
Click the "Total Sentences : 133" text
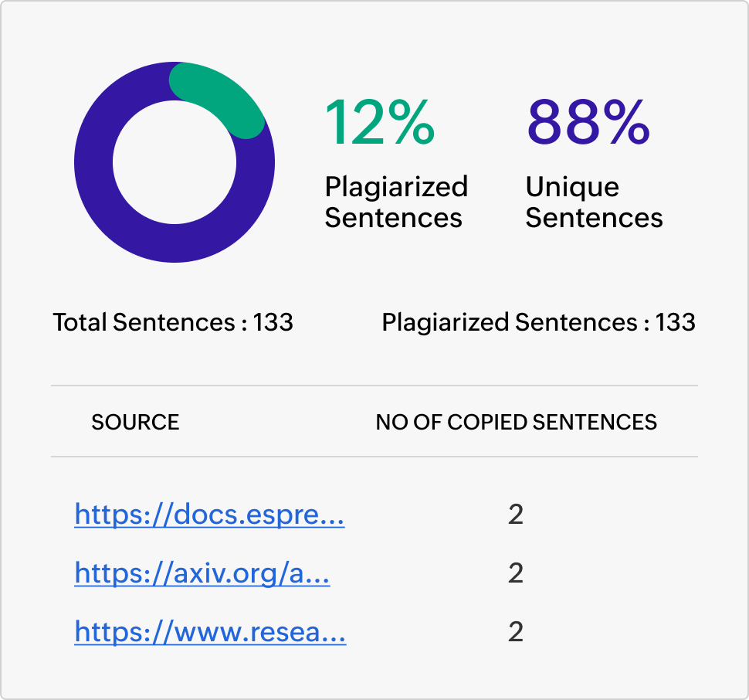pyautogui.click(x=173, y=322)
